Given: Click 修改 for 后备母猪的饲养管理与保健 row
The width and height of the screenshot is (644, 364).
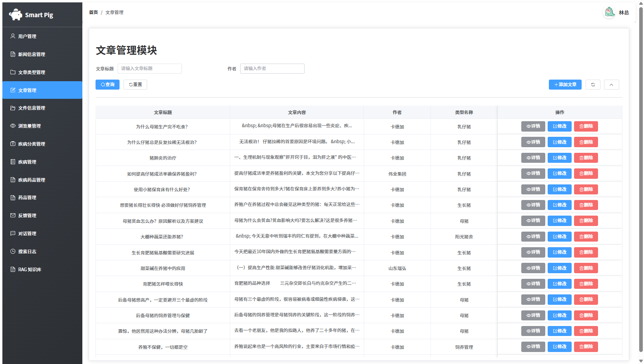Looking at the screenshot, I should pyautogui.click(x=559, y=315).
